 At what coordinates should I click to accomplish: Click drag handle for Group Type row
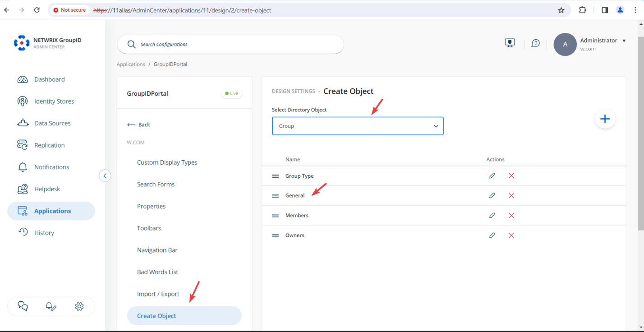pos(275,176)
